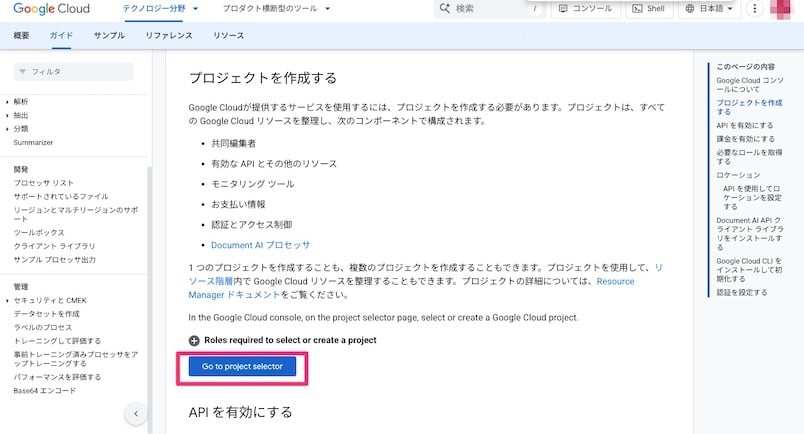Click the API を有効にする heading
Screen dimensions: 804x434
pos(240,412)
